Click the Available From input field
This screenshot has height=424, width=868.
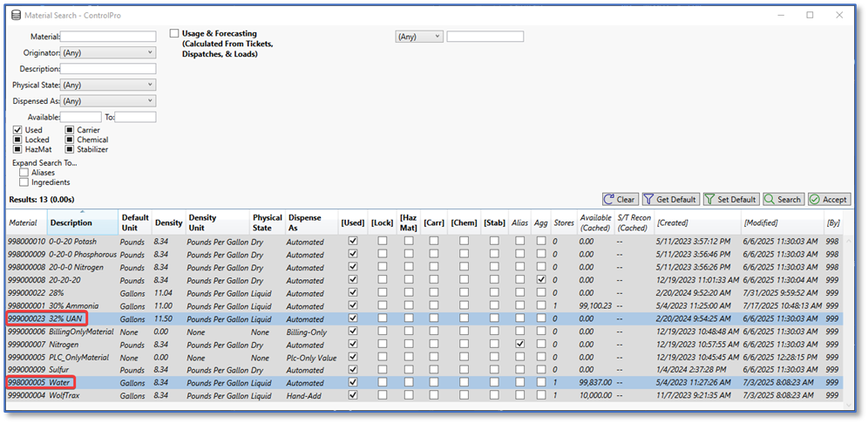[x=81, y=117]
